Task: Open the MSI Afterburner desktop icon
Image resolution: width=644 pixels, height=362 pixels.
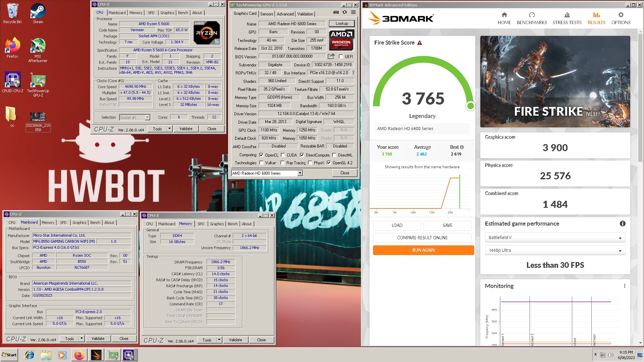Action: tap(38, 50)
